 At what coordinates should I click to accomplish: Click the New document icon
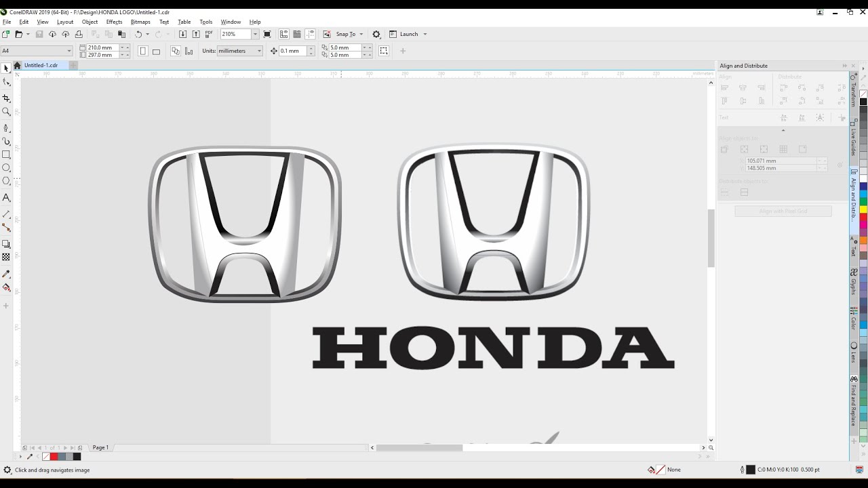pyautogui.click(x=6, y=34)
